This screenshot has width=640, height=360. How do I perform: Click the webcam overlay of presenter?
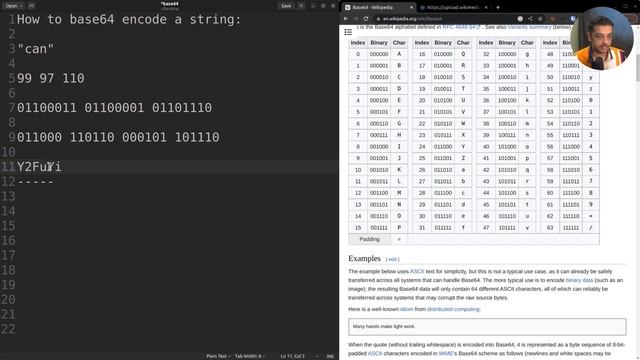click(x=602, y=38)
